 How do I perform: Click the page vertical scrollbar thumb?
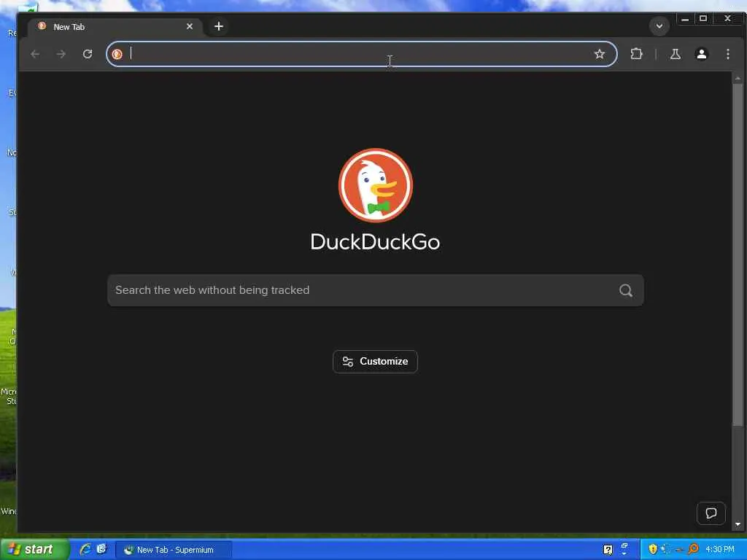(x=738, y=254)
